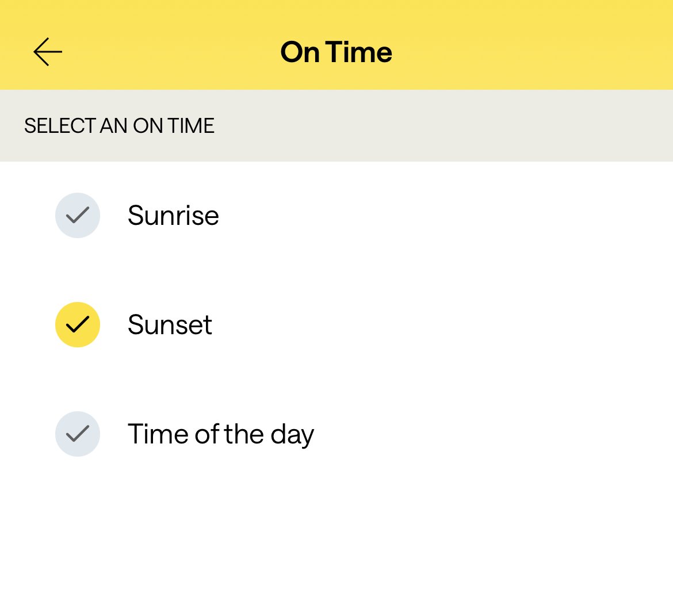Click the word Sunset in the list
The width and height of the screenshot is (673, 616).
[x=170, y=324]
